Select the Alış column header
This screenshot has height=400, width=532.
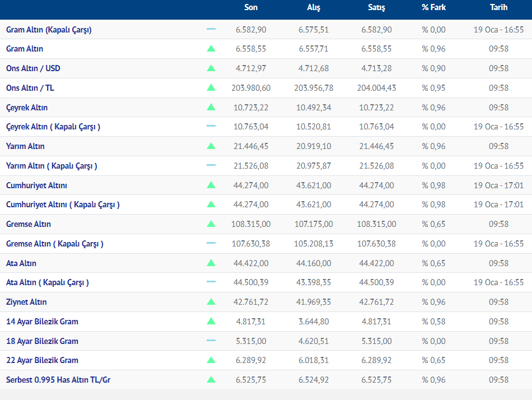point(314,8)
